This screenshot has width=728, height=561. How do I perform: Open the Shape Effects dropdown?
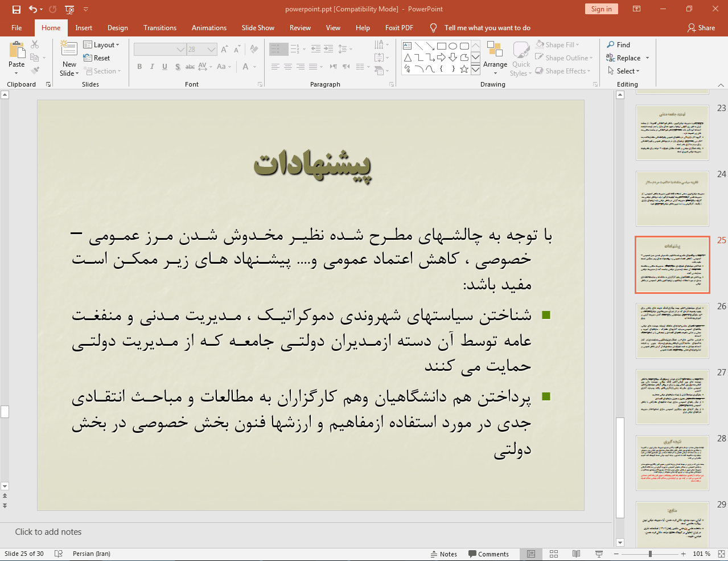[x=563, y=71]
